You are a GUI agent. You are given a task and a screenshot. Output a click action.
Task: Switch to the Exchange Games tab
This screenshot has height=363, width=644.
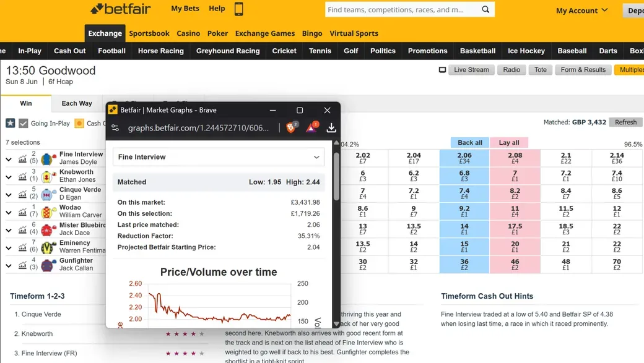click(x=265, y=33)
